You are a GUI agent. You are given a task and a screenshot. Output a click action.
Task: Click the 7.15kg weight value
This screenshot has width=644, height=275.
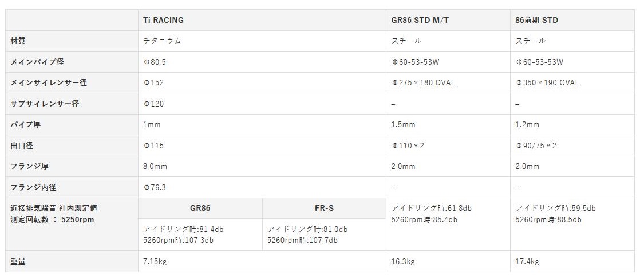(x=155, y=261)
